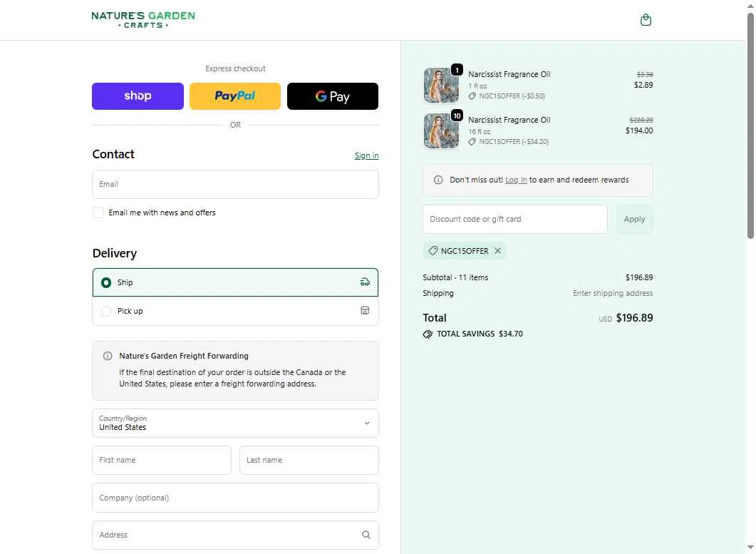
Task: Click discount tag icon under 1 fl oz item
Action: 472,96
